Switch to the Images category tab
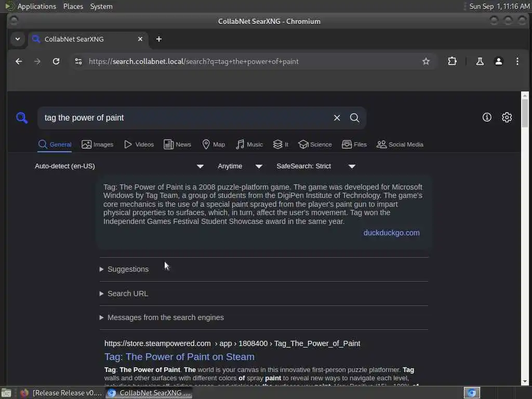This screenshot has width=532, height=399. coord(97,144)
